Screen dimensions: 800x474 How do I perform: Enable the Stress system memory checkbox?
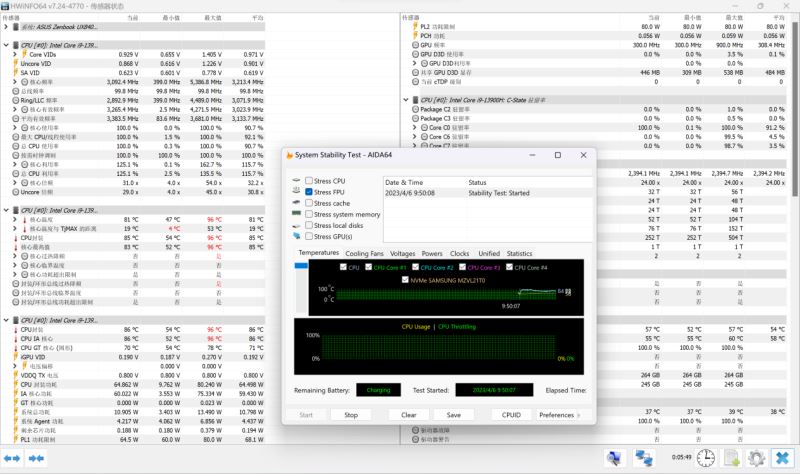(309, 214)
